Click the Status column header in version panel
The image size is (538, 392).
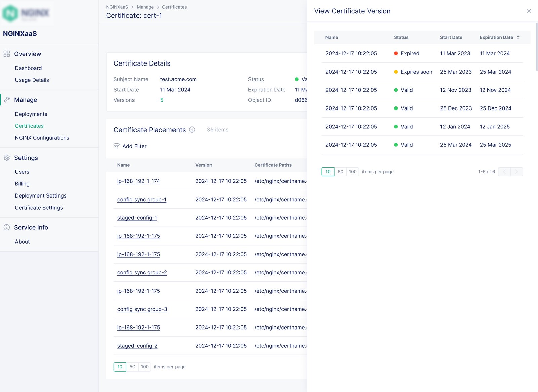(x=401, y=37)
